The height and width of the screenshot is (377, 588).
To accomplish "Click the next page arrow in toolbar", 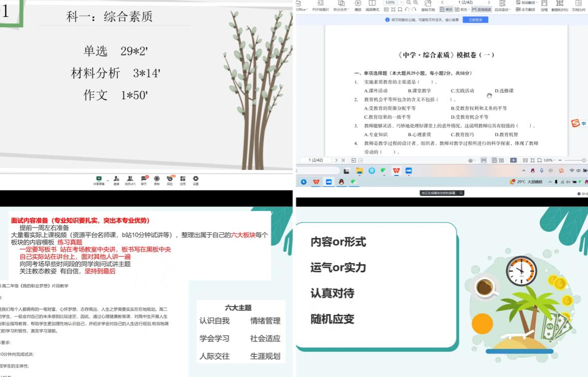I will pos(489,2).
